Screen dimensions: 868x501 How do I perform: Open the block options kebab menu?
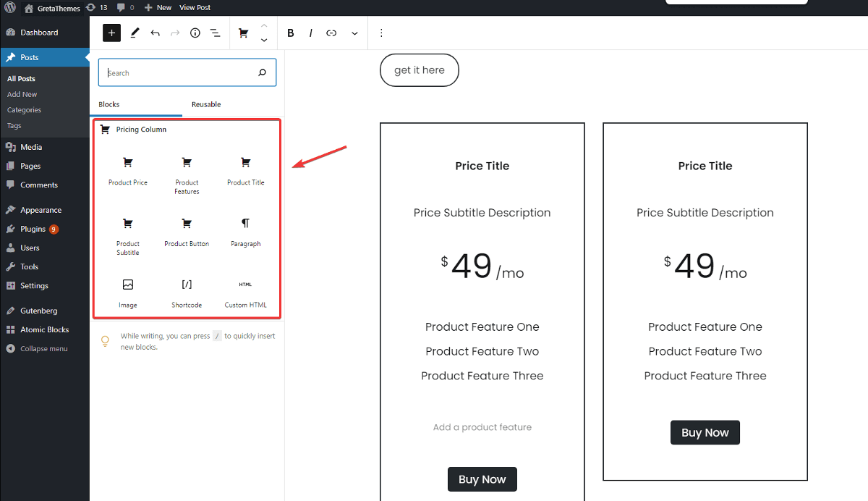[381, 33]
